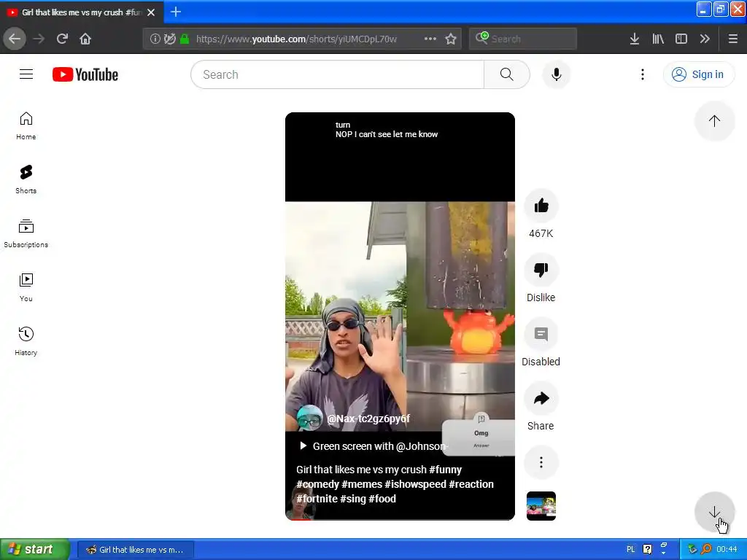This screenshot has width=747, height=560.
Task: Go to next short with the down arrow
Action: 714,512
